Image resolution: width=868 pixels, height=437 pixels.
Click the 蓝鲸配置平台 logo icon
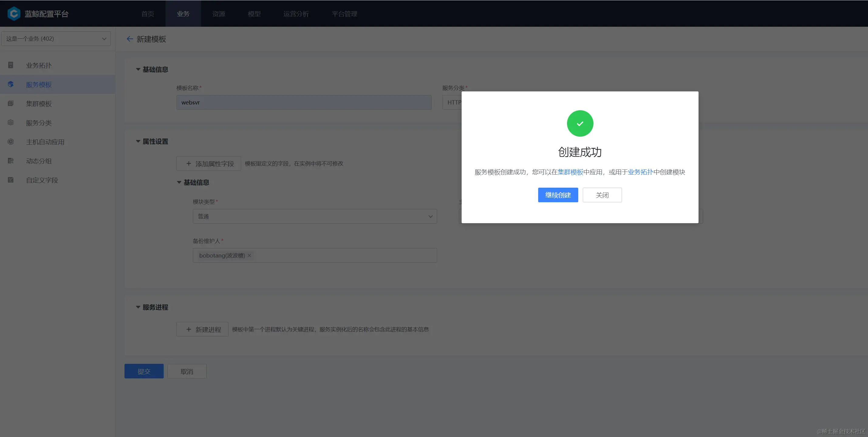click(x=14, y=13)
